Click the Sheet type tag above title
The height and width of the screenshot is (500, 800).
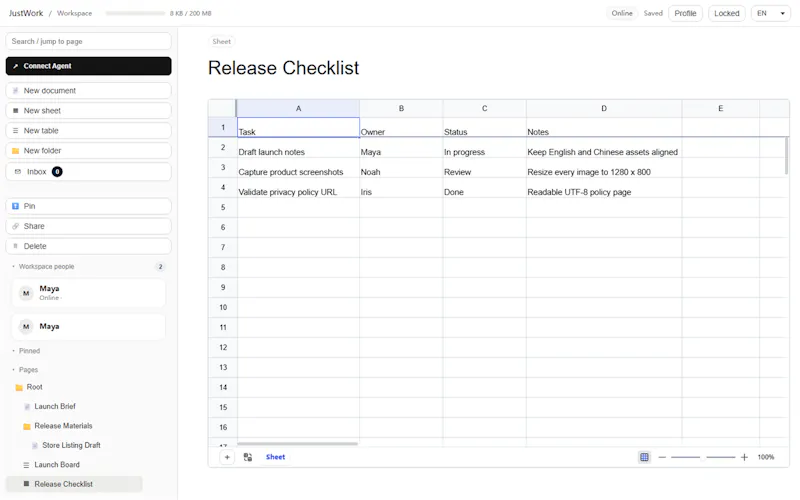[221, 41]
